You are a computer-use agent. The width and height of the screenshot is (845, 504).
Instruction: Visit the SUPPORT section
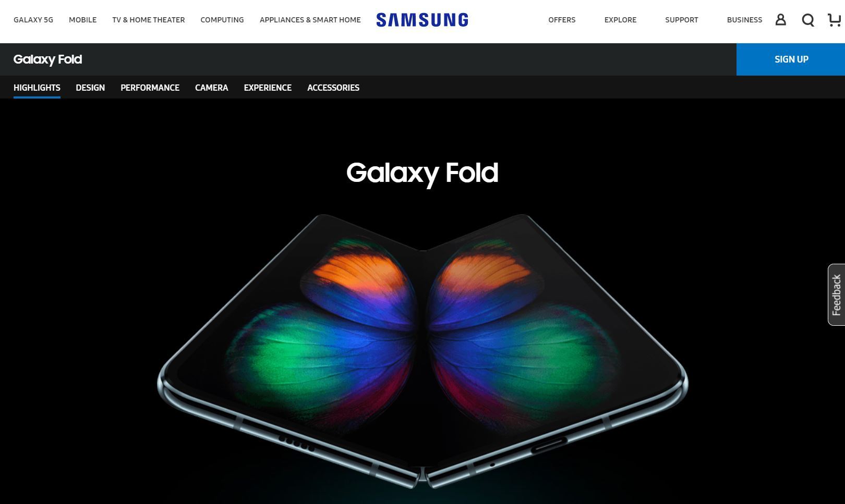pyautogui.click(x=681, y=20)
